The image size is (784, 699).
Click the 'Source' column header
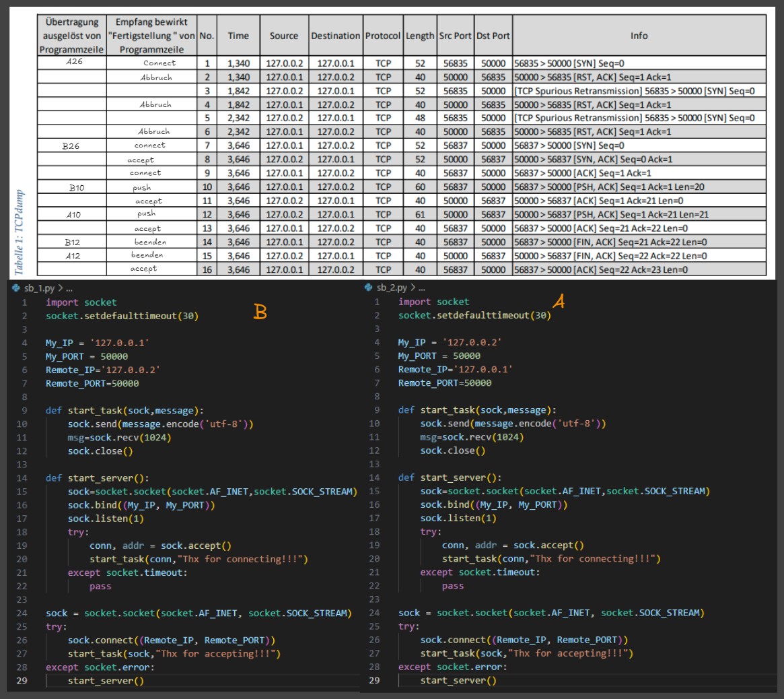(x=284, y=36)
